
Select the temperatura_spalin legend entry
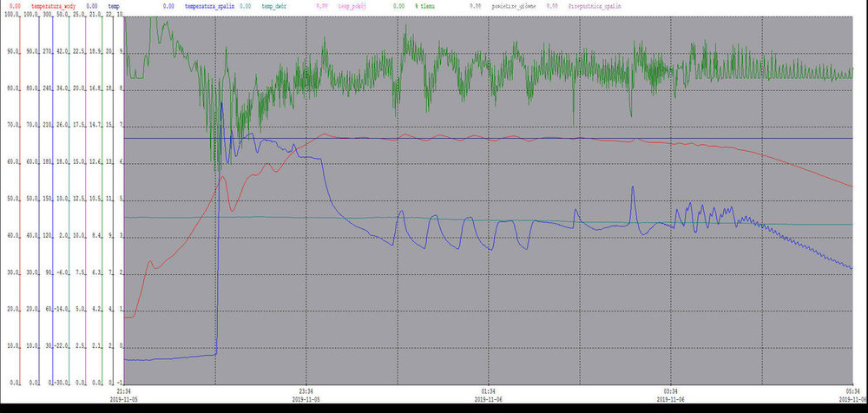(x=209, y=6)
